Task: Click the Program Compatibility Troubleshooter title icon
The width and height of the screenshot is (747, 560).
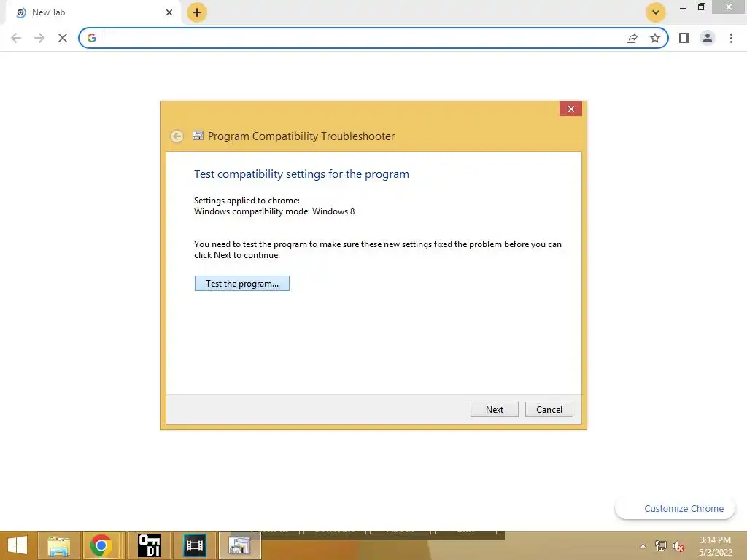Action: (x=198, y=136)
